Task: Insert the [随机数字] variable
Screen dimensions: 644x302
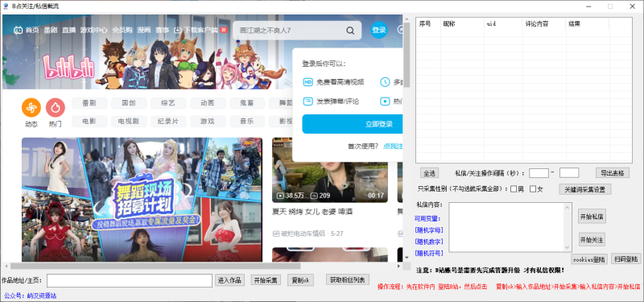Action: [428, 241]
